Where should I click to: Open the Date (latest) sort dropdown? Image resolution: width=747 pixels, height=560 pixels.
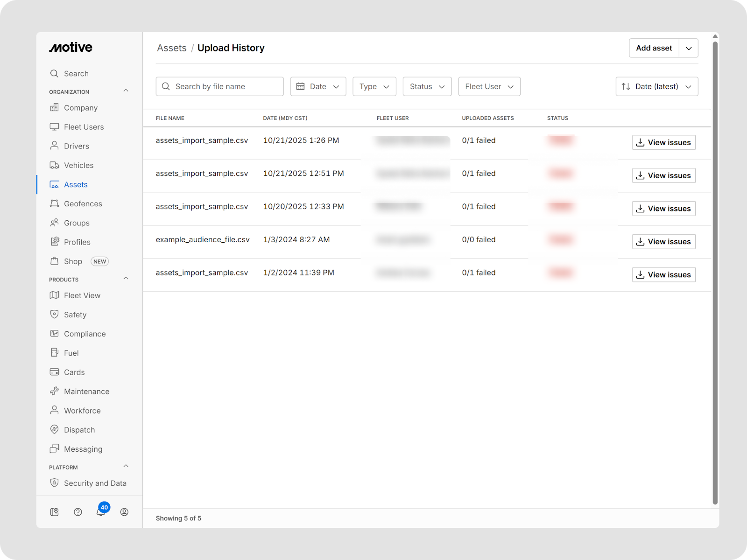pos(656,87)
